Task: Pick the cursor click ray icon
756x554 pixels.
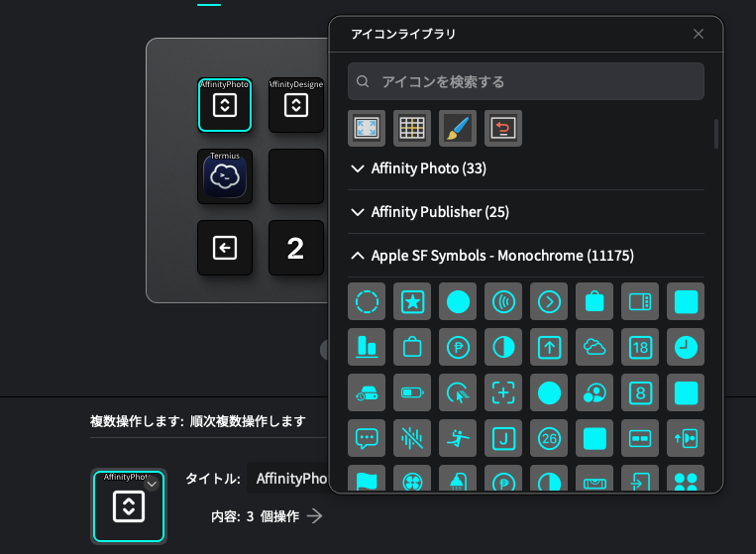Action: [458, 392]
